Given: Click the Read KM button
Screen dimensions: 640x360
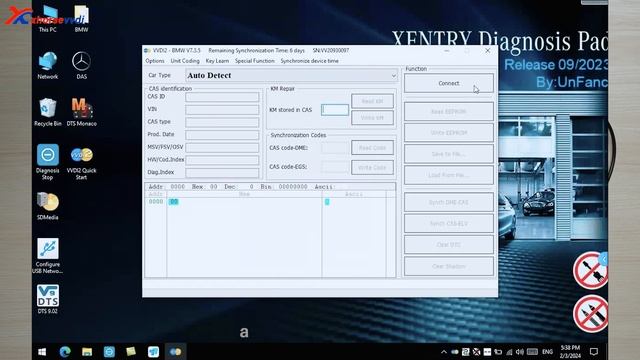Looking at the screenshot, I should (372, 101).
